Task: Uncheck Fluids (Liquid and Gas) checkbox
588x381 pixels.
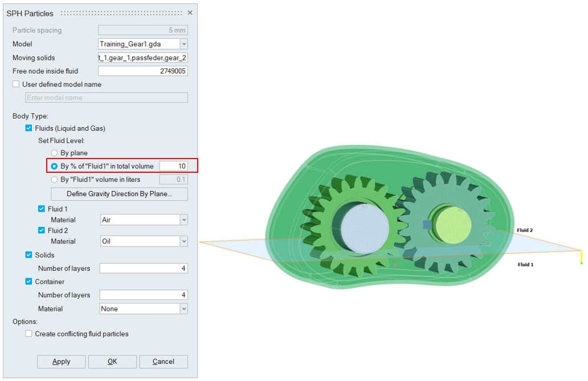Action: (29, 128)
